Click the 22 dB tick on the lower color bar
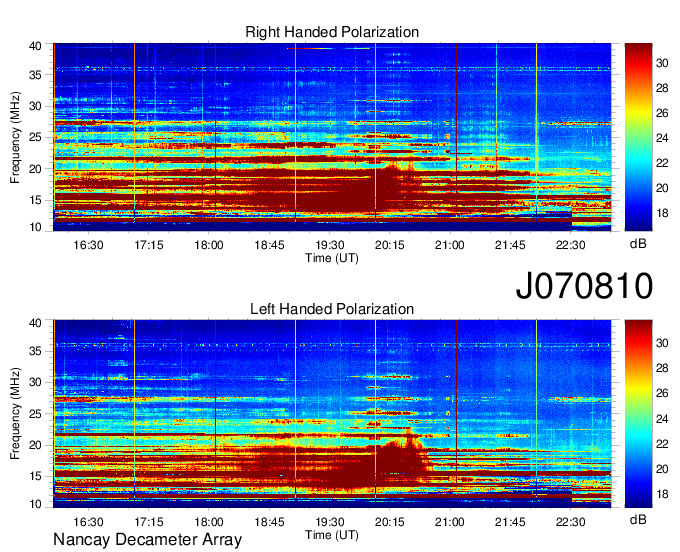The width and height of the screenshot is (680, 552). pyautogui.click(x=662, y=444)
